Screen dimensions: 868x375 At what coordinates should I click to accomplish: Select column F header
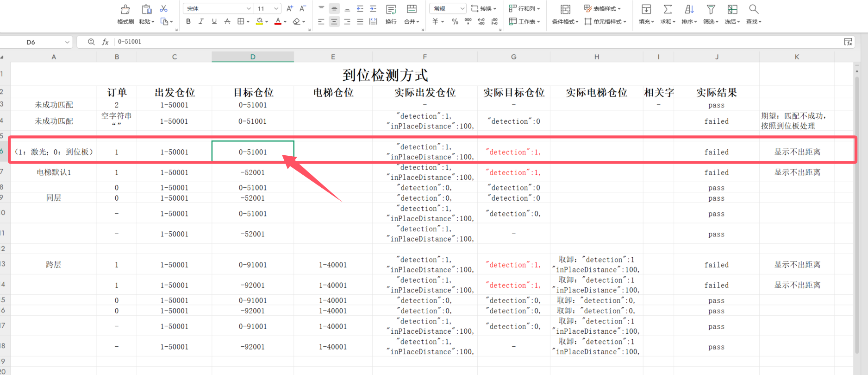tap(425, 57)
